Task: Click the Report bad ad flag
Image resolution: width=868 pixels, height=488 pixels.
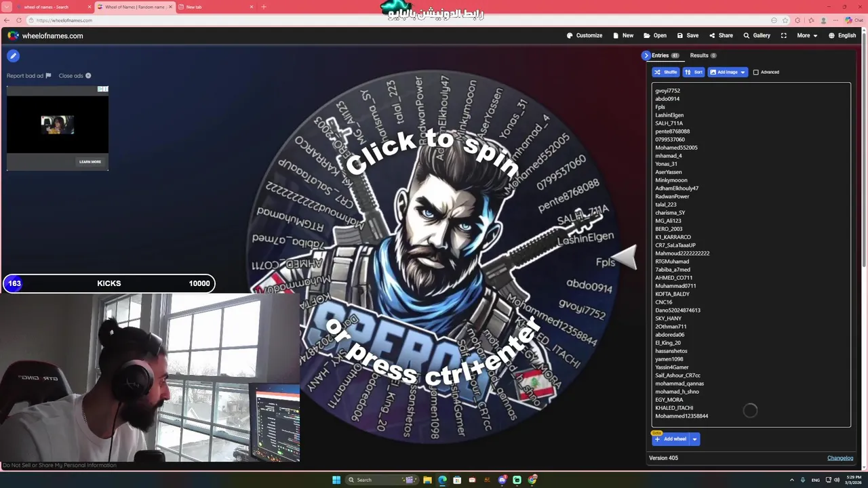Action: 48,75
